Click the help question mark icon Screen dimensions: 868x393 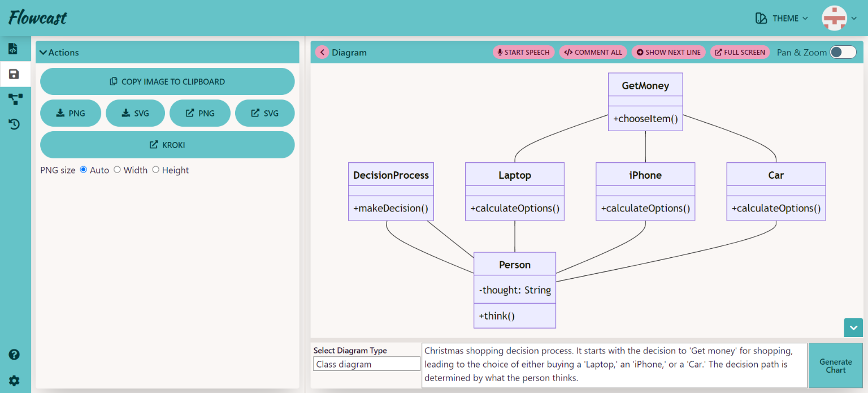tap(15, 355)
